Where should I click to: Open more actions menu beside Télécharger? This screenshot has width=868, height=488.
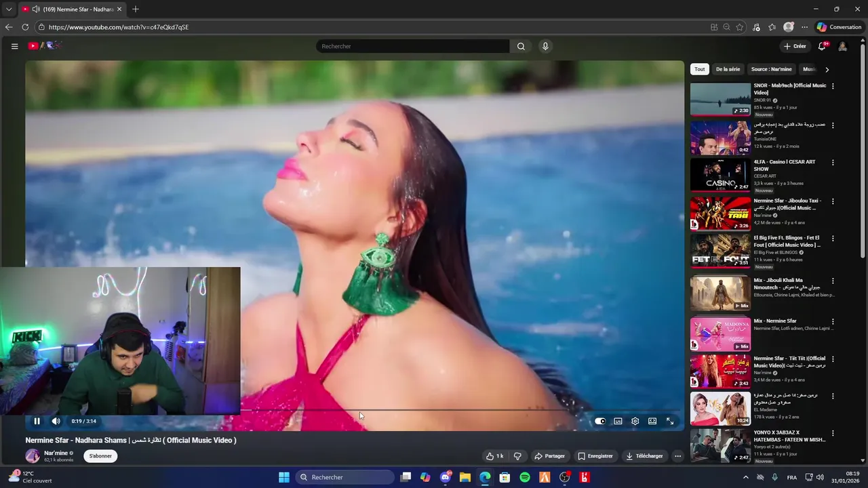(x=677, y=456)
